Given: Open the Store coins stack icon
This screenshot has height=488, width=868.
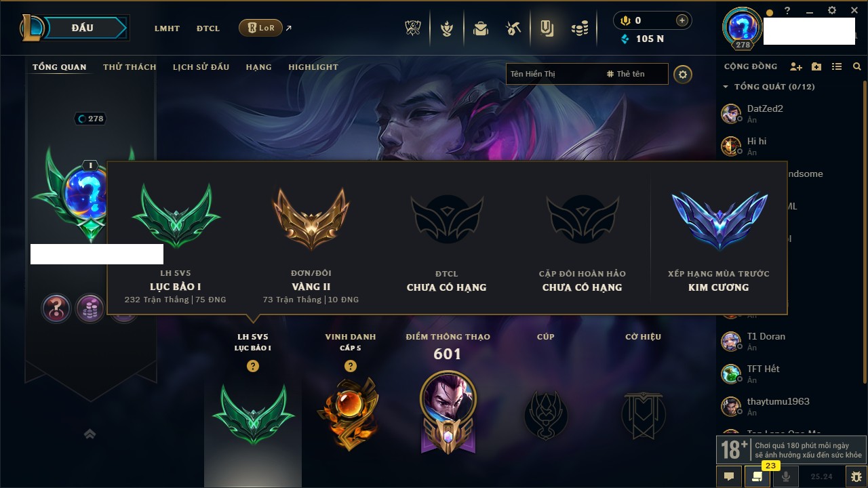Looking at the screenshot, I should (x=579, y=28).
